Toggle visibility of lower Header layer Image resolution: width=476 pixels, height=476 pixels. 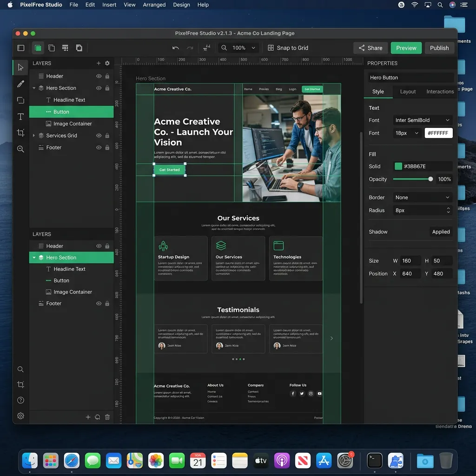pos(99,246)
